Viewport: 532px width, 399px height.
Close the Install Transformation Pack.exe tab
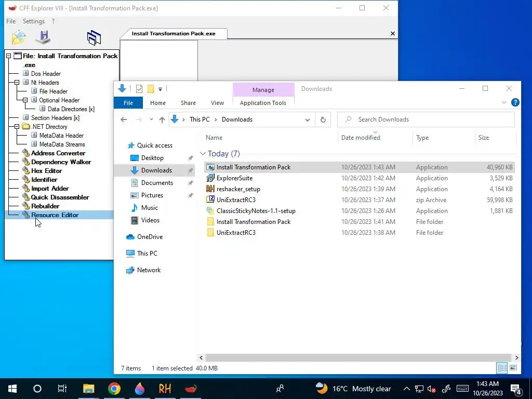(x=393, y=33)
